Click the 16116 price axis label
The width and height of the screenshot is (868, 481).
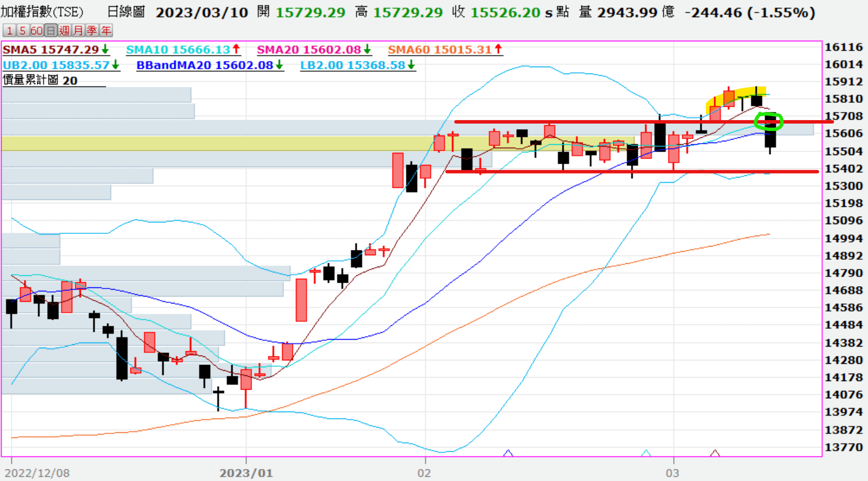844,47
